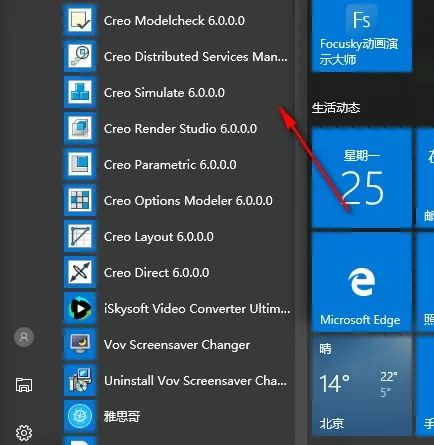This screenshot has width=434, height=445.
Task: Click the Creo Options Modeler icon
Action: pos(80,200)
